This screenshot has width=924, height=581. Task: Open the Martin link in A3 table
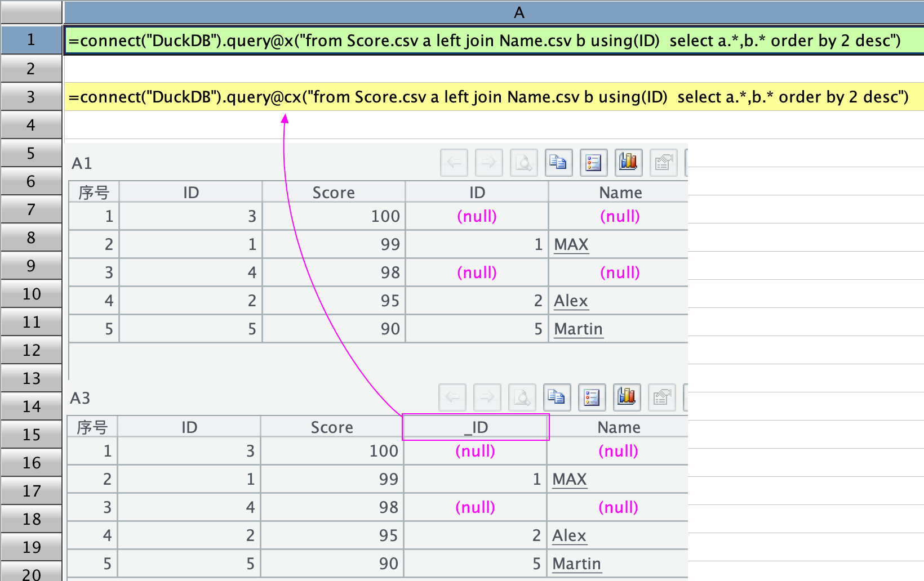tap(576, 564)
